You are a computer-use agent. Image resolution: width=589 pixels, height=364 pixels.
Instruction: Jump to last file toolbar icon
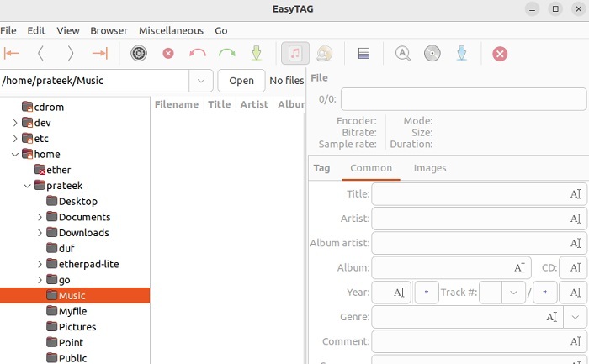pyautogui.click(x=99, y=53)
